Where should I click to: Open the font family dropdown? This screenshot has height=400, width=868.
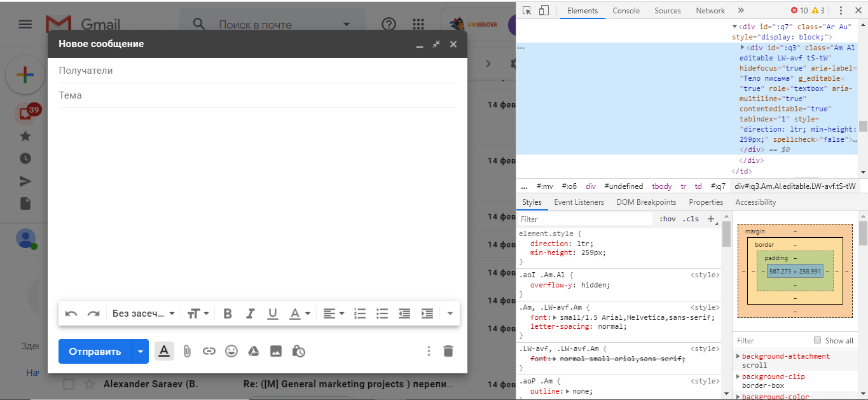click(144, 314)
